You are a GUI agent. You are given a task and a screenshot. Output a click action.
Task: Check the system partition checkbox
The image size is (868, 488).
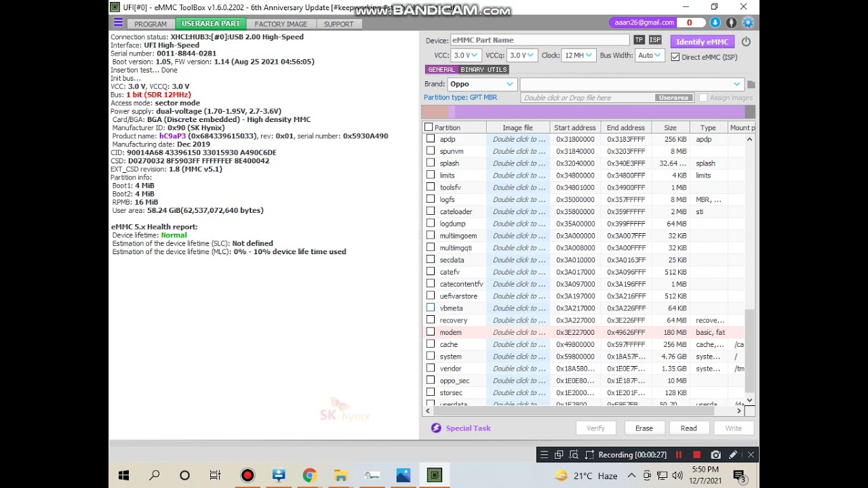pos(431,357)
